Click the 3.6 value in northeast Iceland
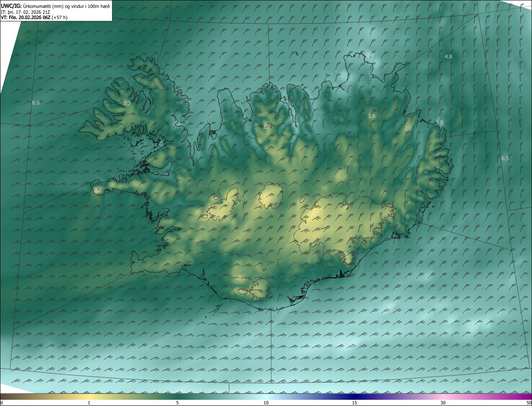The height and width of the screenshot is (406, 532). tap(372, 116)
